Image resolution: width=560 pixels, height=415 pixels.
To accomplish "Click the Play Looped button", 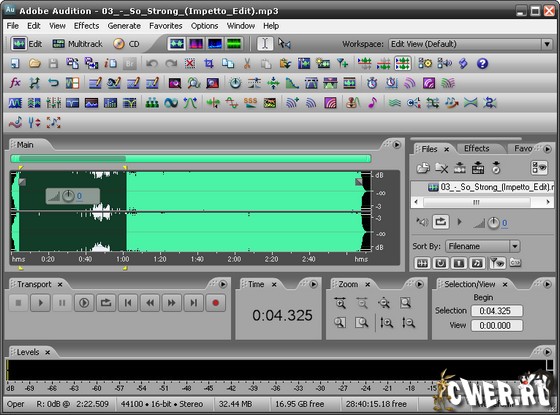I will pos(106,303).
